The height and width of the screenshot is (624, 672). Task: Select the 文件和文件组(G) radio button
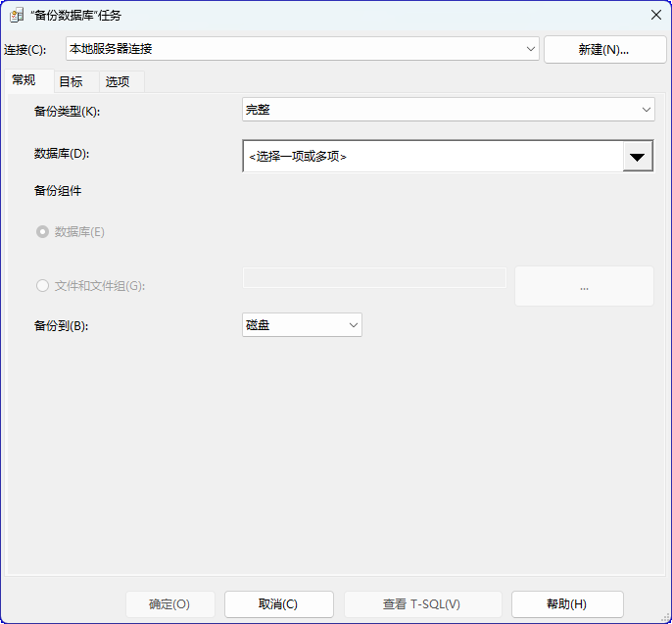coord(42,286)
